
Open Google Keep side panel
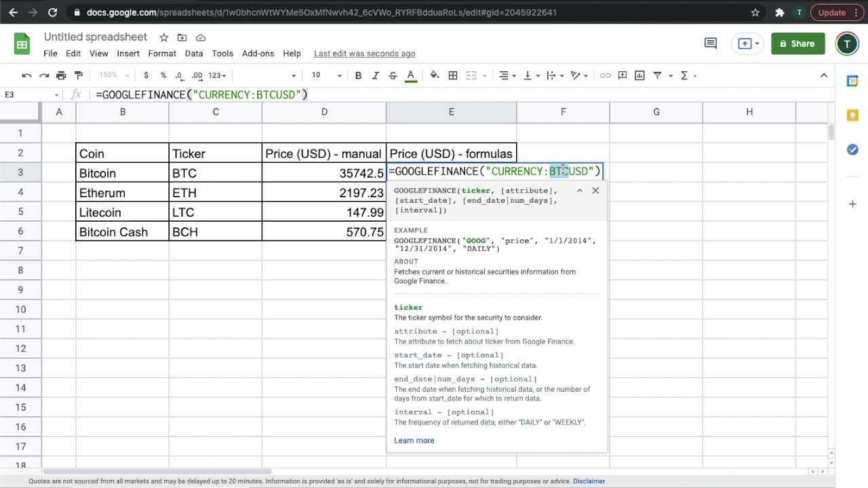(x=852, y=115)
